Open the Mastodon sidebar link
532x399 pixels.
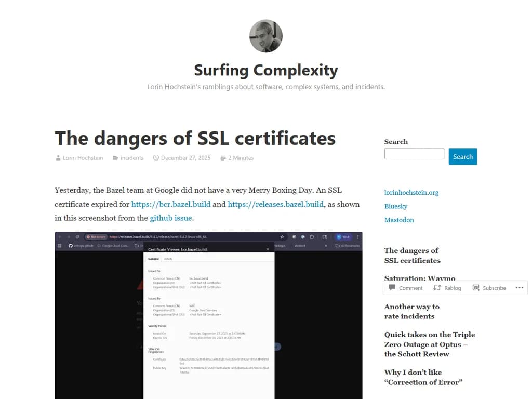(399, 220)
